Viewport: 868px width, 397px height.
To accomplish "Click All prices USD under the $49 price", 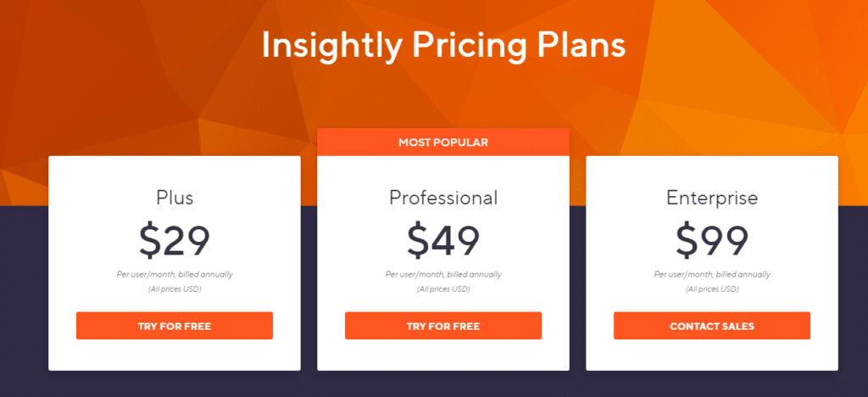I will point(442,289).
